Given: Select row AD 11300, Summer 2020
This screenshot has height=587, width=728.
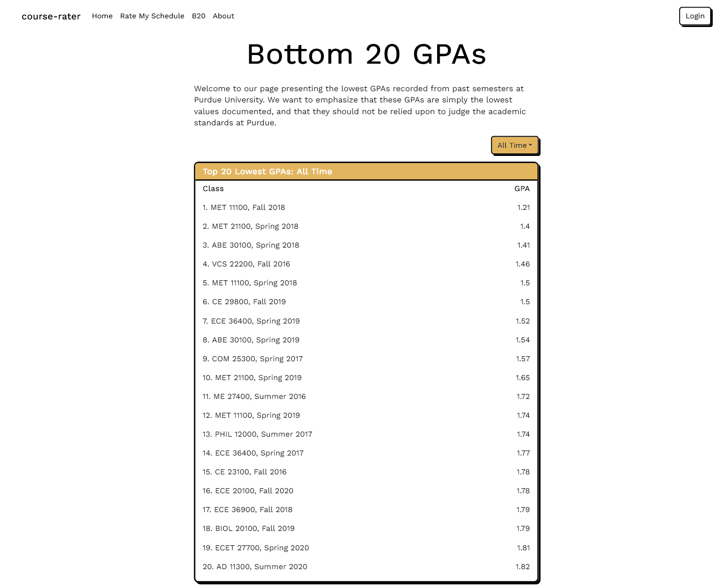Looking at the screenshot, I should 366,567.
